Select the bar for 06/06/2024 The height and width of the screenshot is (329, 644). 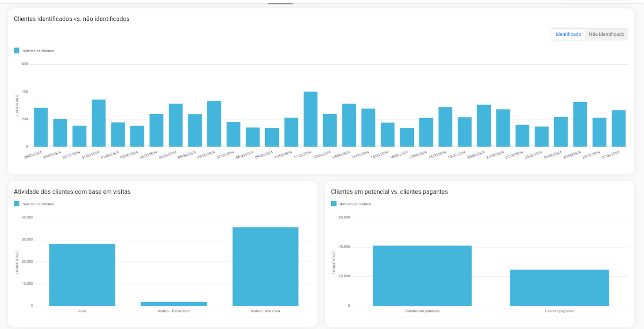214,124
